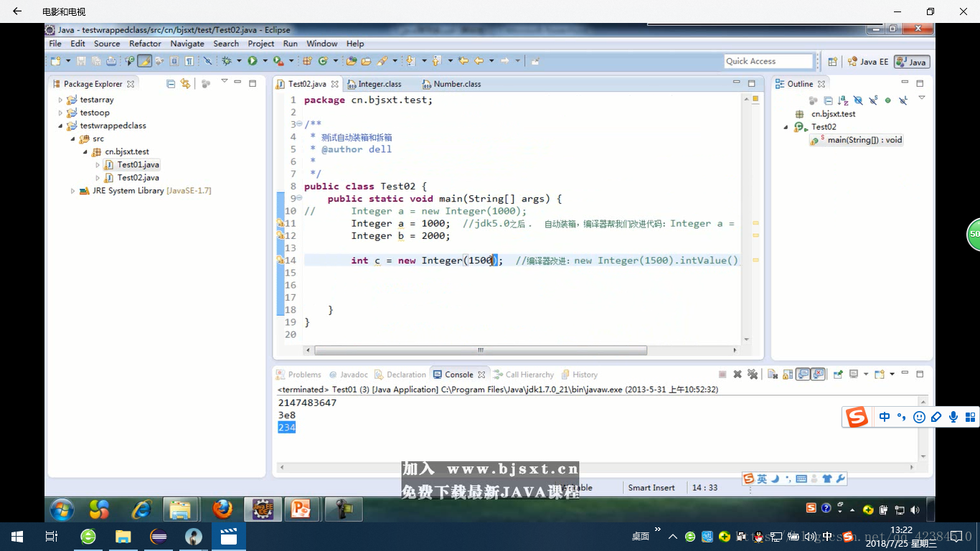Click the Quick Access search field
The height and width of the screenshot is (551, 980).
point(768,62)
